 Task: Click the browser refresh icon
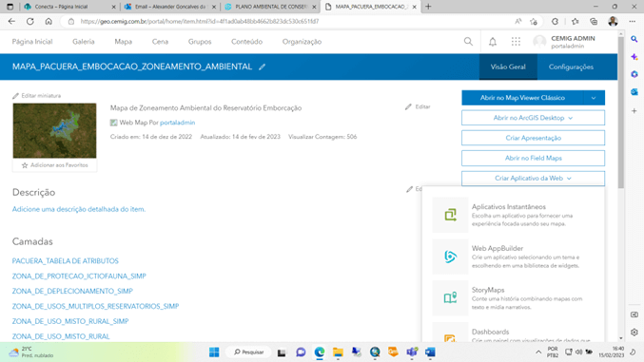[30, 21]
